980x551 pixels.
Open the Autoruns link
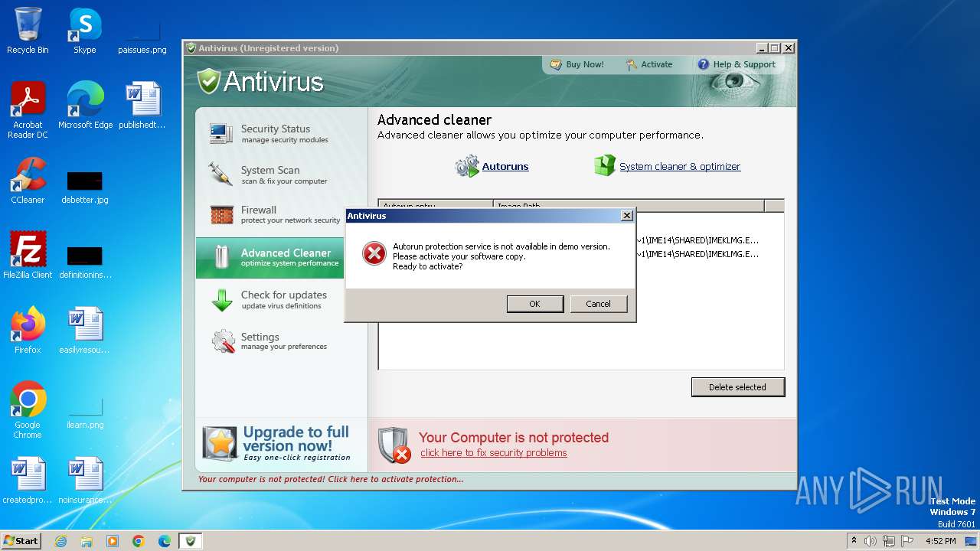(x=505, y=167)
